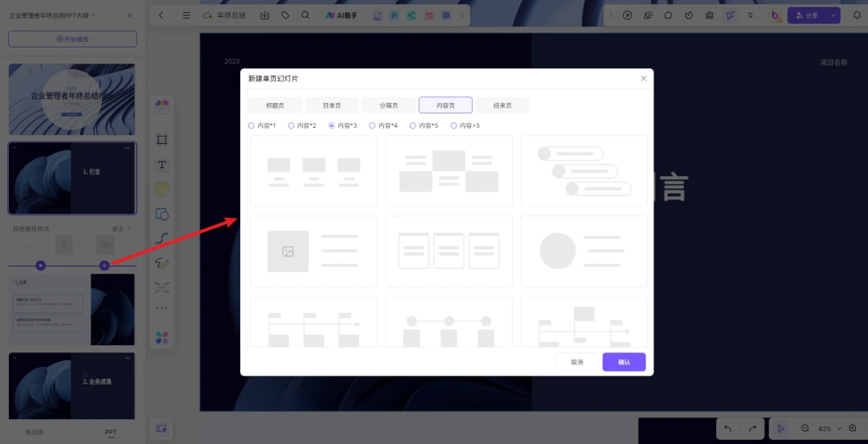The width and height of the screenshot is (868, 444).
Task: Select the pen drawing tool
Action: [162, 263]
